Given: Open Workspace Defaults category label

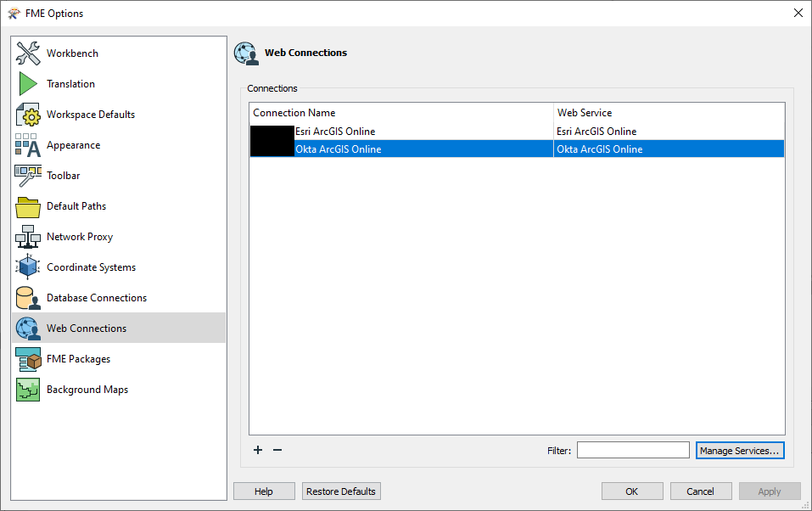Looking at the screenshot, I should [91, 115].
